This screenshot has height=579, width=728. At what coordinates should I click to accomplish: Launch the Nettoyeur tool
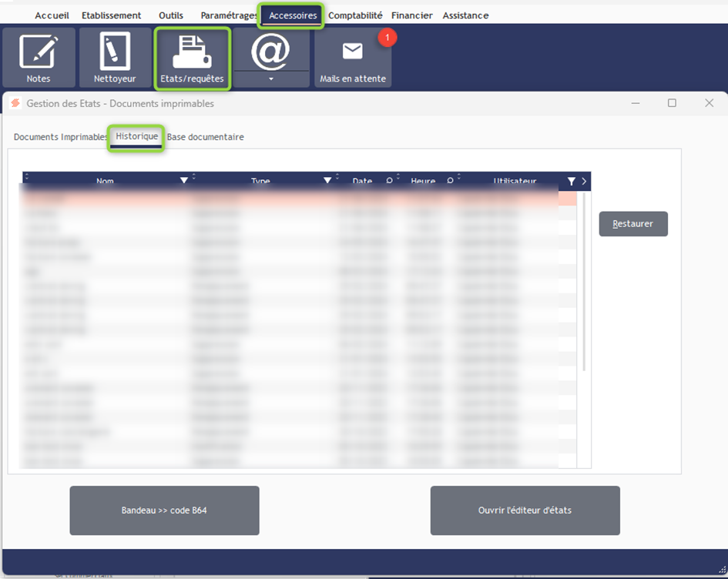[x=115, y=58]
